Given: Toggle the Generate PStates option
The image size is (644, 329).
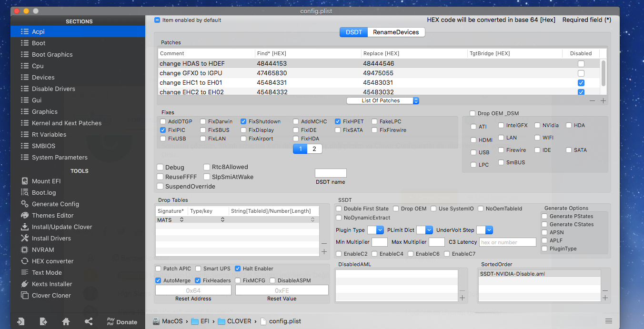Looking at the screenshot, I should (x=544, y=216).
